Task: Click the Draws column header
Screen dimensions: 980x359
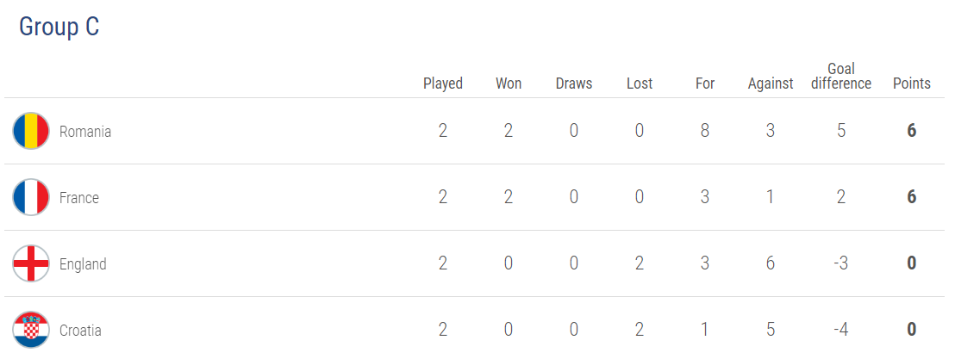Action: pos(574,84)
